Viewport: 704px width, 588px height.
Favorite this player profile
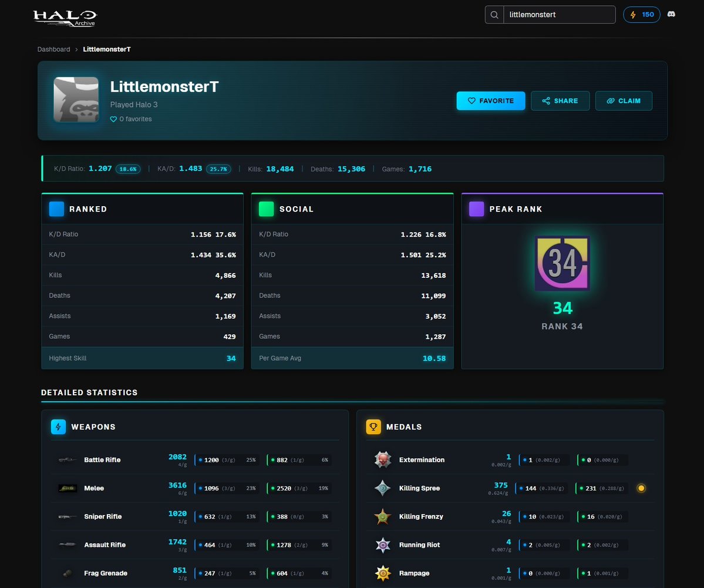click(491, 100)
